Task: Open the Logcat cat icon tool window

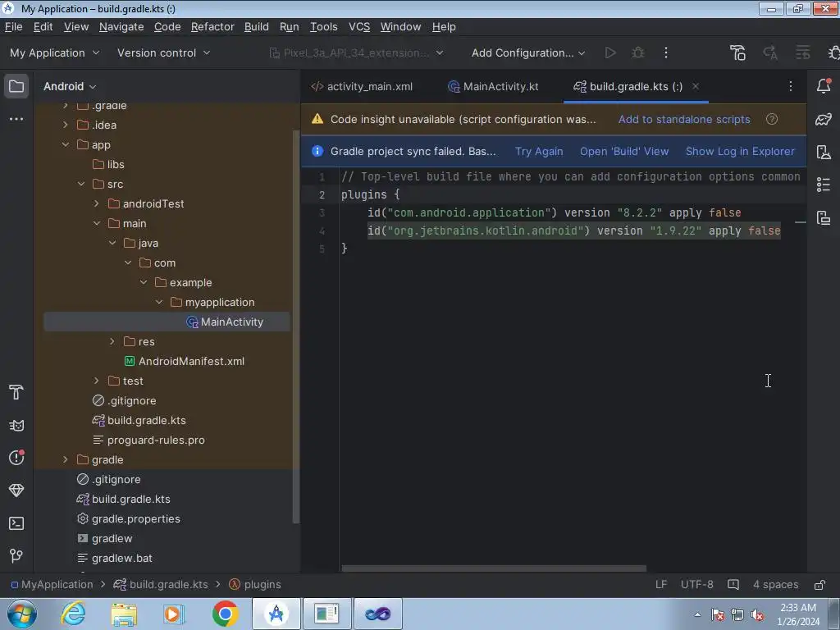Action: coord(16,426)
